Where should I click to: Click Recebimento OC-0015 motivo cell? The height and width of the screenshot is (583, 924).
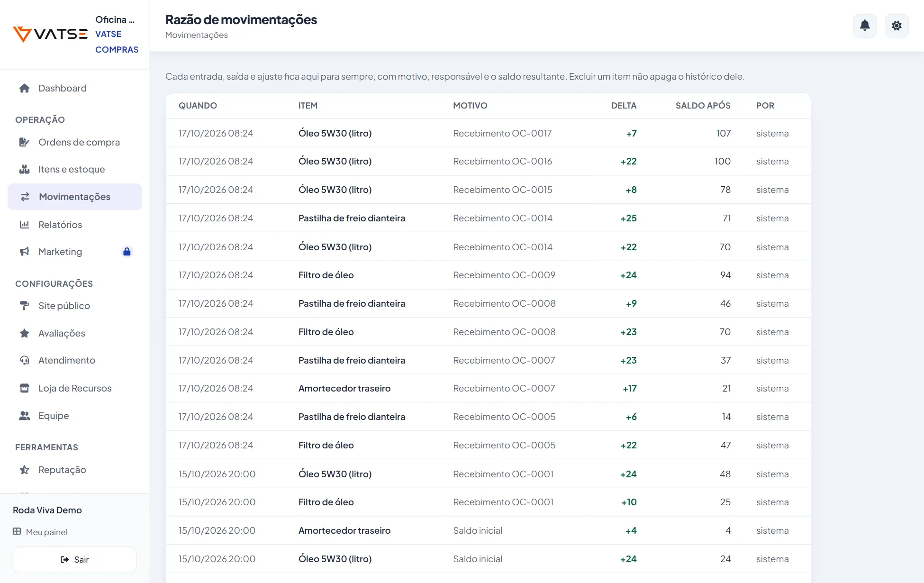[x=502, y=190]
